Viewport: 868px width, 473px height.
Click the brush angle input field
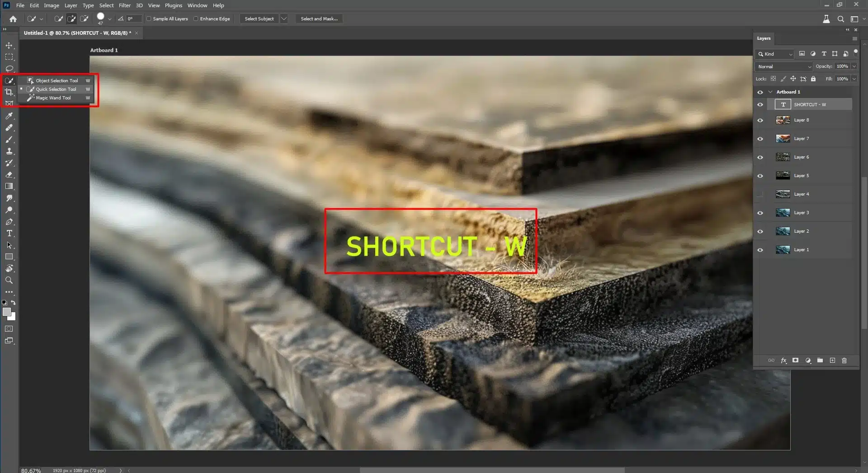pos(134,19)
